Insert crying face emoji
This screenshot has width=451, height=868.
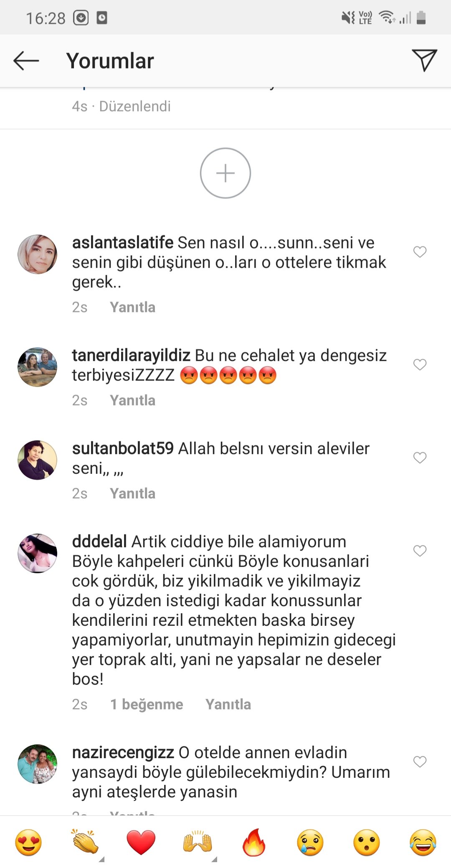[x=310, y=843]
